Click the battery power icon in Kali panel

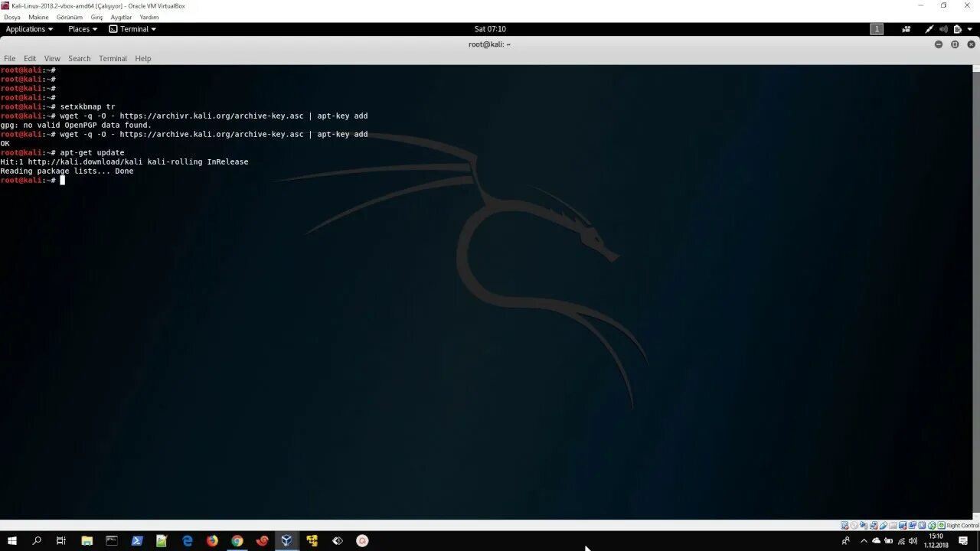click(x=957, y=29)
